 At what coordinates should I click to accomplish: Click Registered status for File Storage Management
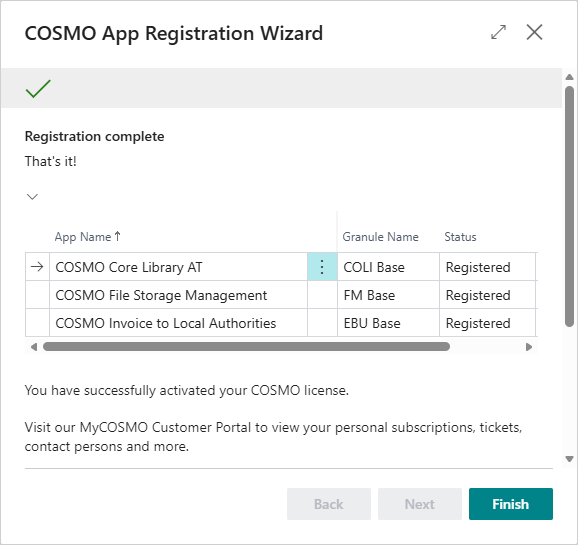[x=487, y=295]
